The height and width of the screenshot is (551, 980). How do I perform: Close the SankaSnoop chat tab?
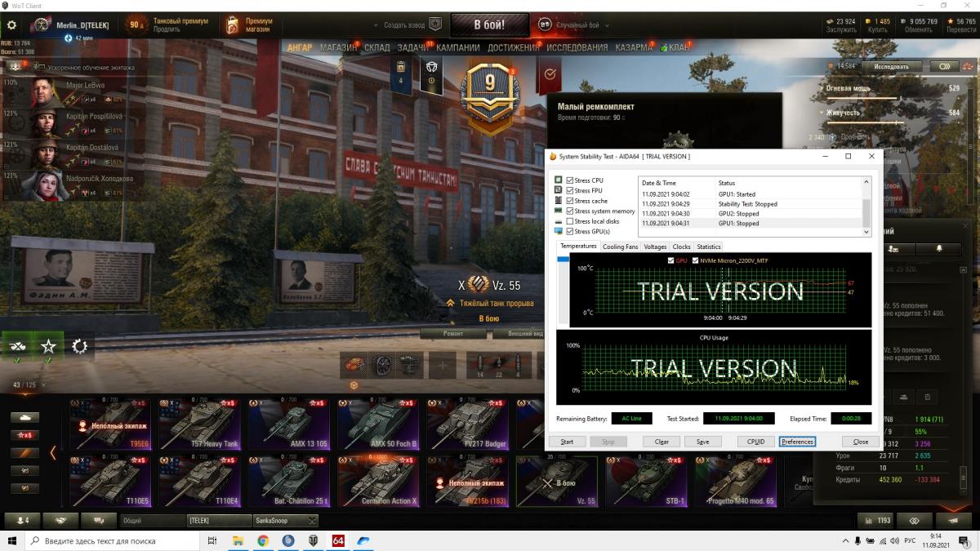311,520
